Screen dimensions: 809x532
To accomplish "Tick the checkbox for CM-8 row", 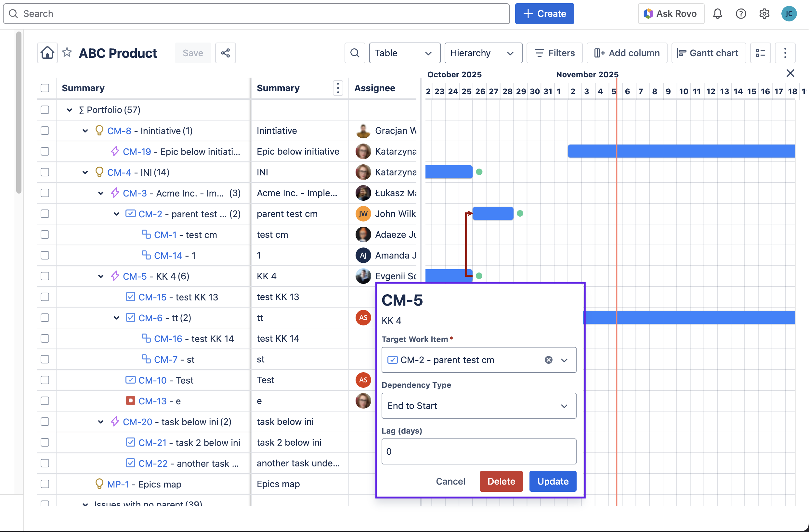I will 45,131.
